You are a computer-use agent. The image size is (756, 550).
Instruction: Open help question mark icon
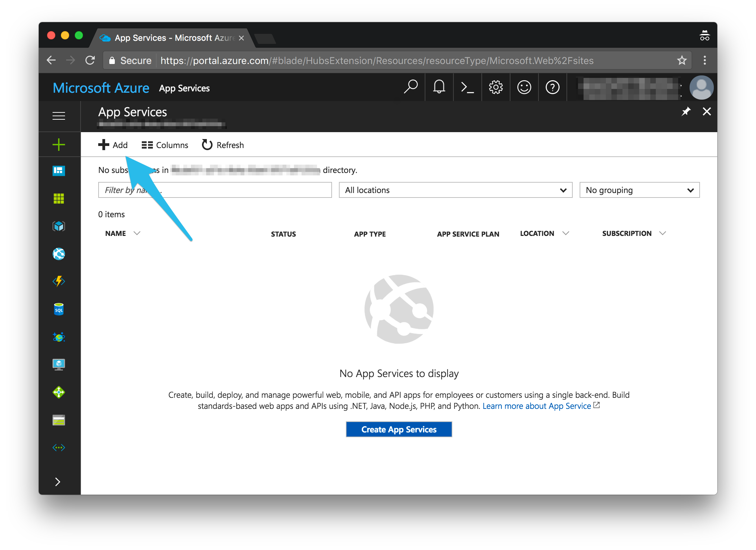point(553,87)
